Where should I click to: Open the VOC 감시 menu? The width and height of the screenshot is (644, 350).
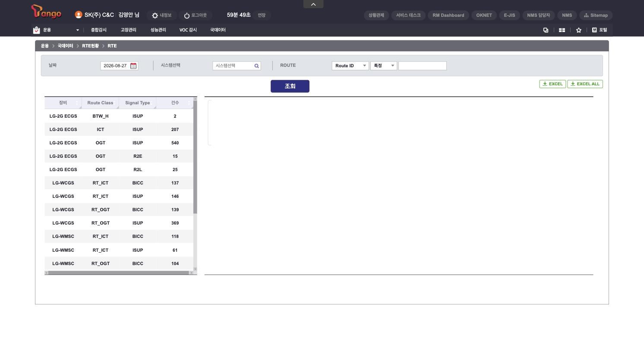coord(188,30)
